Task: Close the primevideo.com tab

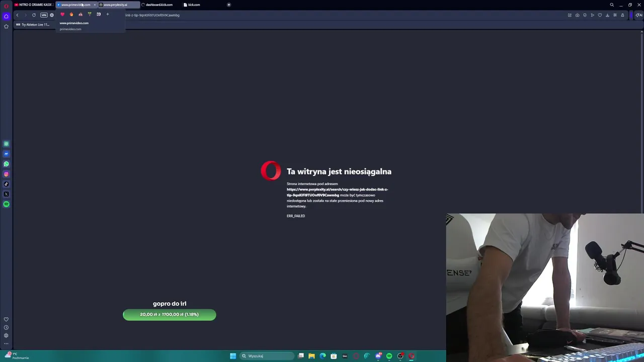Action: click(95, 5)
